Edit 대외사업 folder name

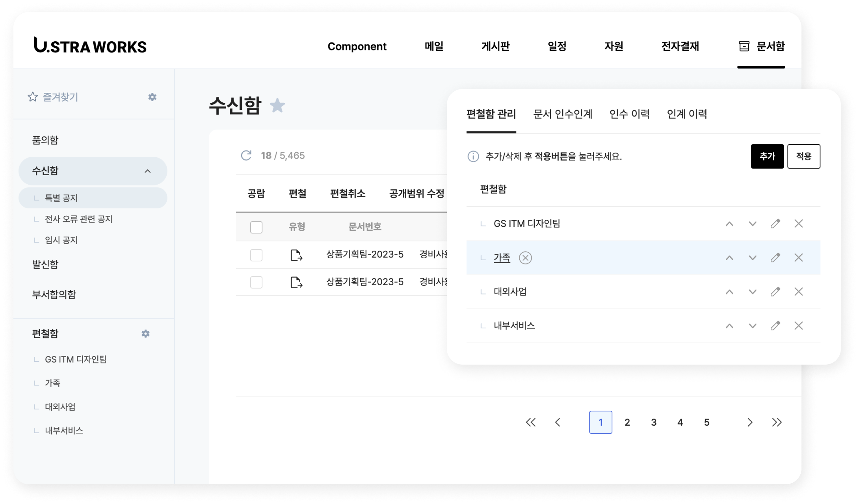pos(775,292)
